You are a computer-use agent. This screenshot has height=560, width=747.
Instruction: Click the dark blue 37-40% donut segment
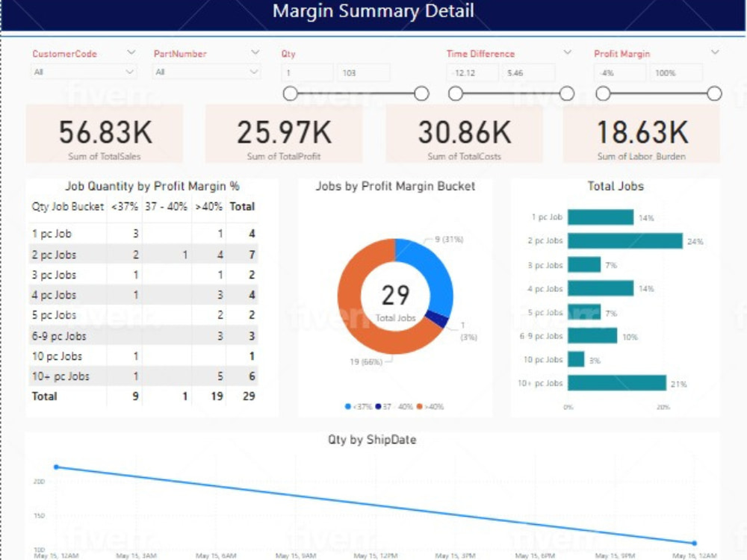pos(437,319)
